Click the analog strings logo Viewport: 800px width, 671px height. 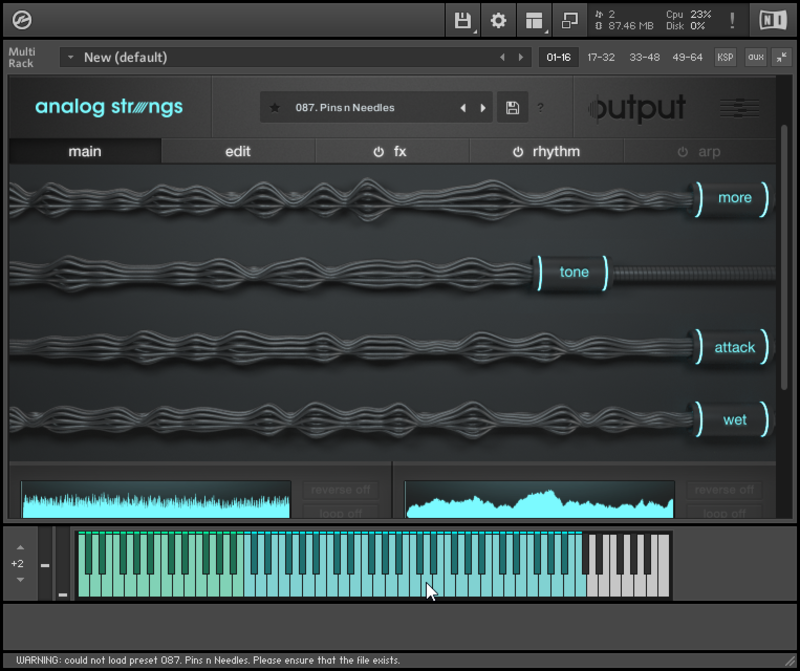109,107
